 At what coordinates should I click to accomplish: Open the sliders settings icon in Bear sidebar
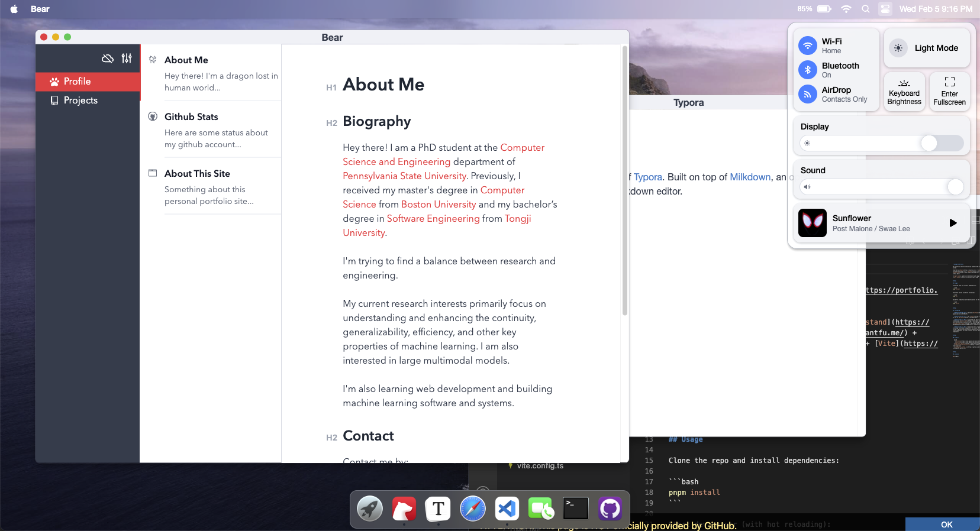pos(127,59)
